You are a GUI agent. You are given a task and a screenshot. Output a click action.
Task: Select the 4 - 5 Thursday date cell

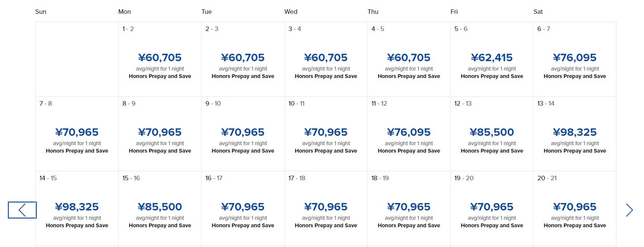(x=409, y=59)
